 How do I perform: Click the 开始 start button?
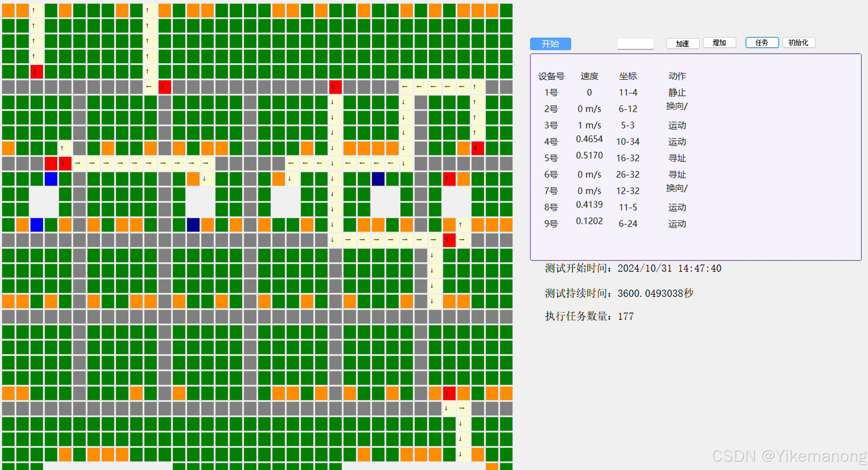[550, 44]
